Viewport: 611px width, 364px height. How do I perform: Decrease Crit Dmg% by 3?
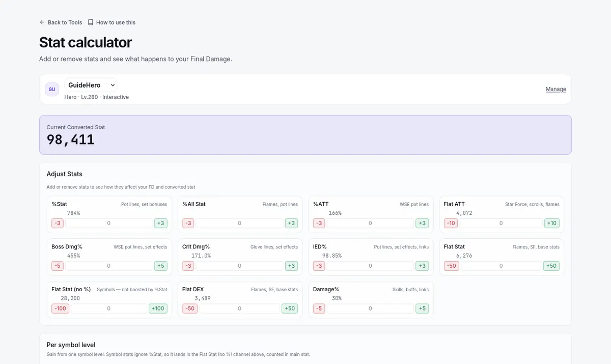pyautogui.click(x=188, y=266)
